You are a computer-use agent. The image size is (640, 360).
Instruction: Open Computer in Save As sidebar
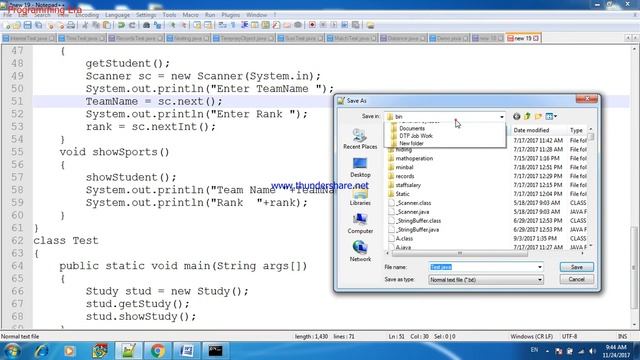point(360,223)
